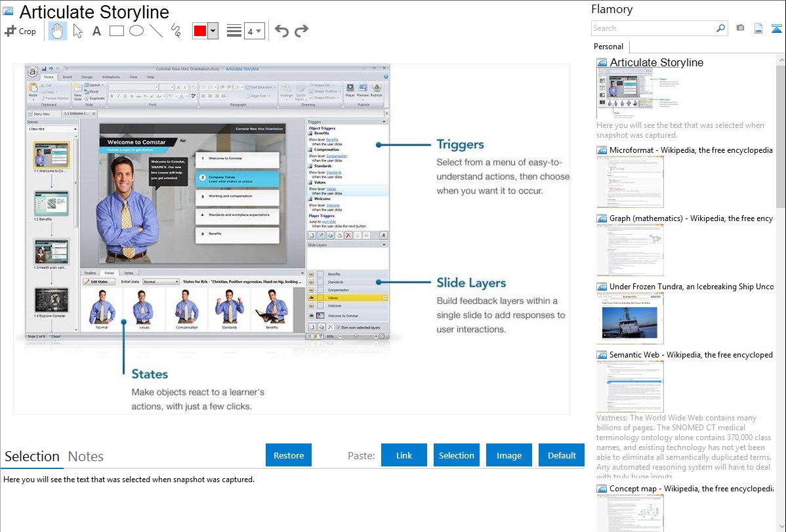
Task: Click the red color swatch
Action: [x=200, y=31]
